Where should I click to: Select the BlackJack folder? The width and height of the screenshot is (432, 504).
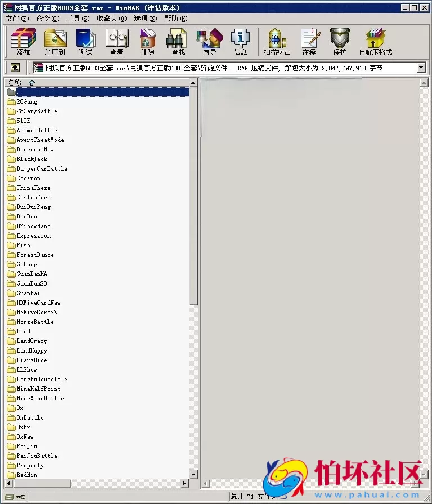click(x=31, y=159)
